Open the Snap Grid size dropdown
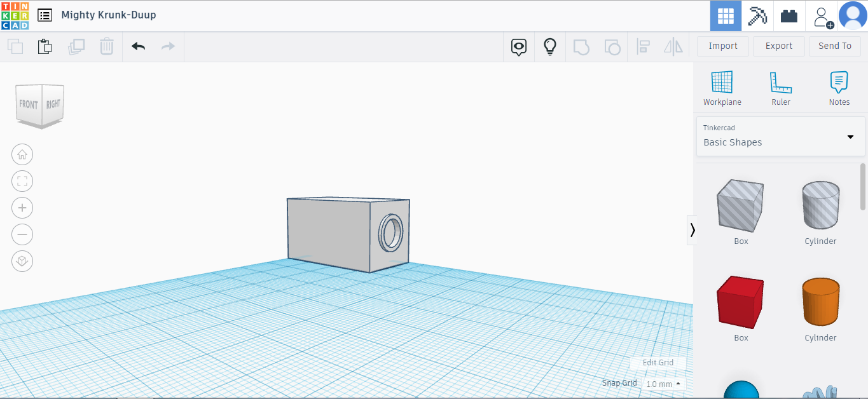Viewport: 868px width, 399px height. click(663, 384)
